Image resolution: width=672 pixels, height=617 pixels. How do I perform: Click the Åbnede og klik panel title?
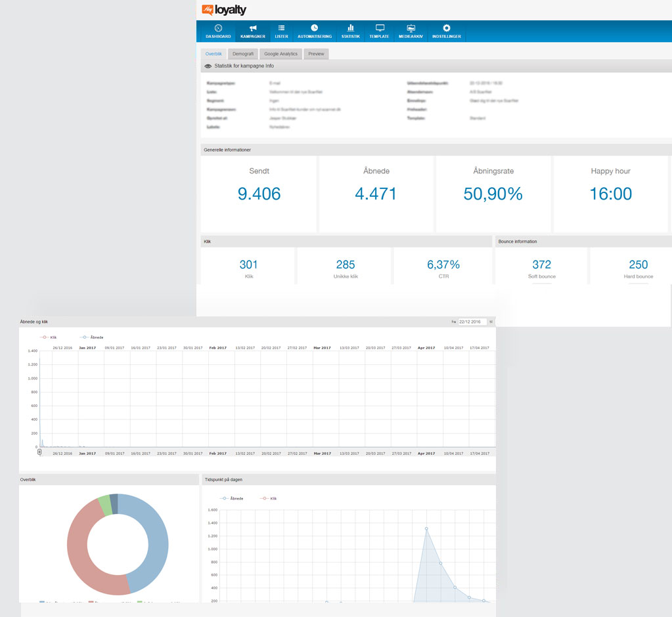click(x=34, y=322)
